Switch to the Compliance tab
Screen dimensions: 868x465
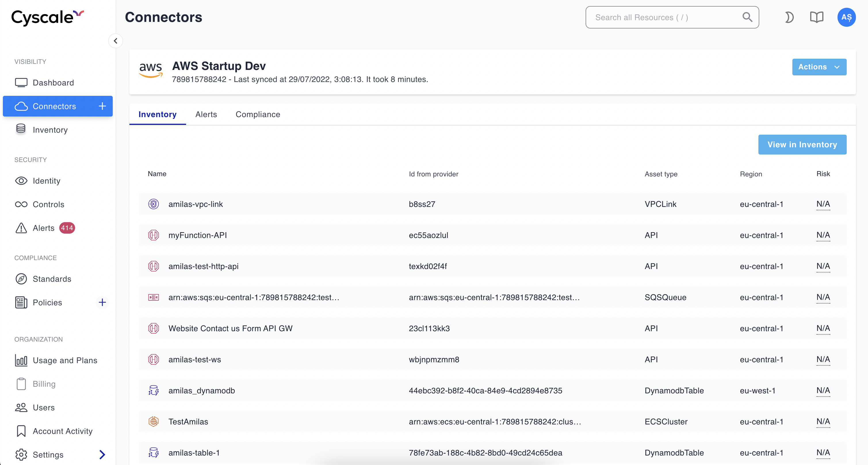click(258, 114)
